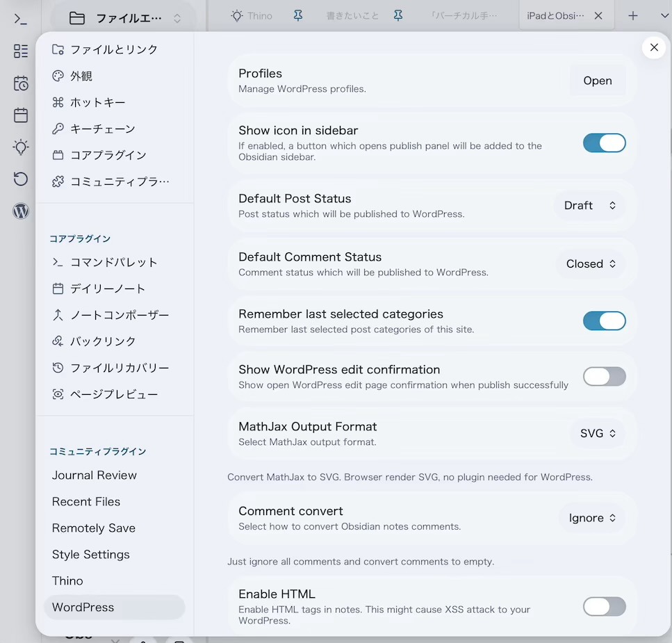Open コミュニティプラ… settings
The height and width of the screenshot is (643, 672).
(x=115, y=181)
